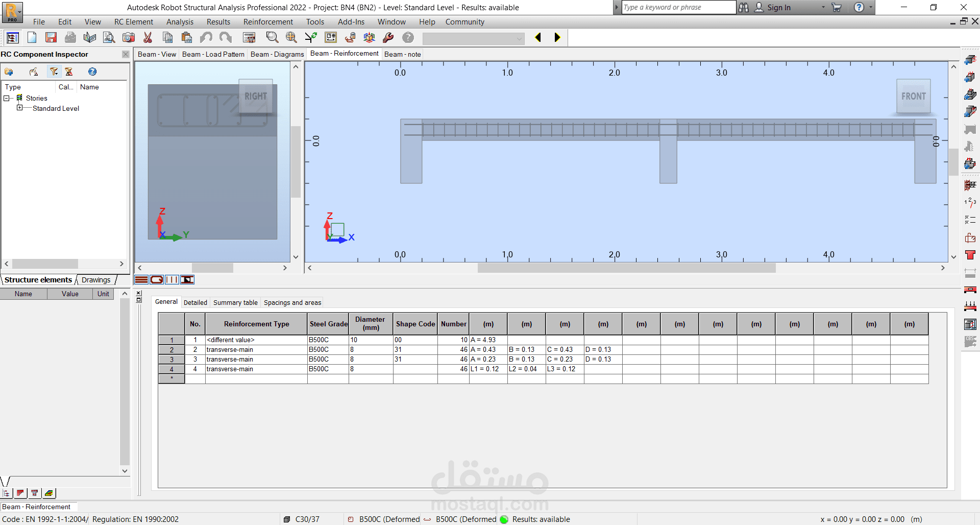
Task: Click the dimension/display attributes icon
Action: pyautogui.click(x=331, y=37)
